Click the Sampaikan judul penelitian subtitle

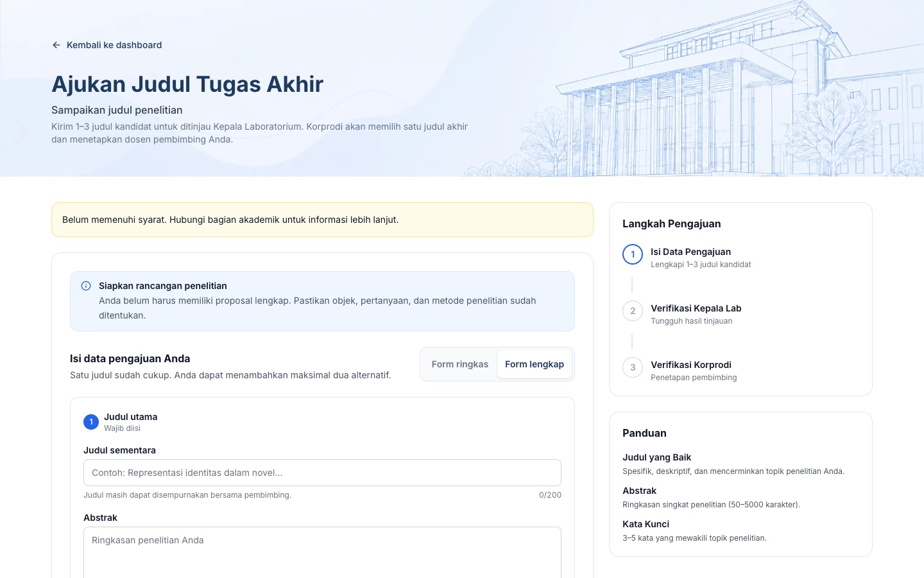[117, 110]
